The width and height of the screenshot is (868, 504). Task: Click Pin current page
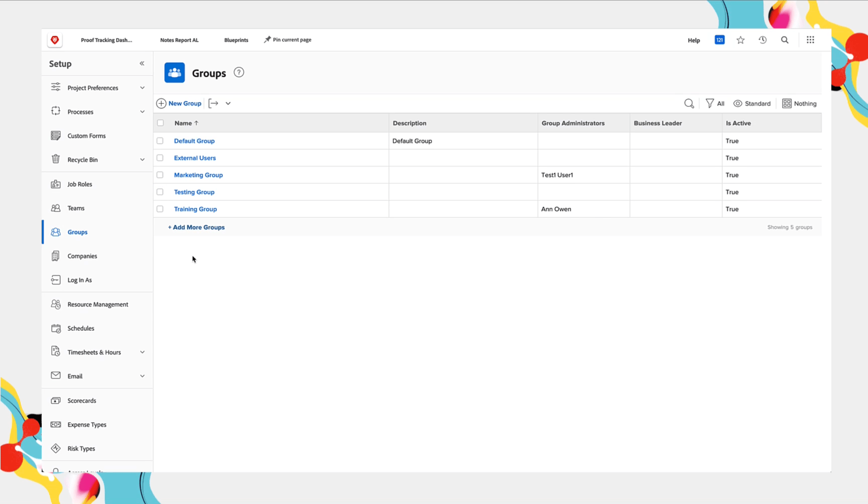point(288,40)
